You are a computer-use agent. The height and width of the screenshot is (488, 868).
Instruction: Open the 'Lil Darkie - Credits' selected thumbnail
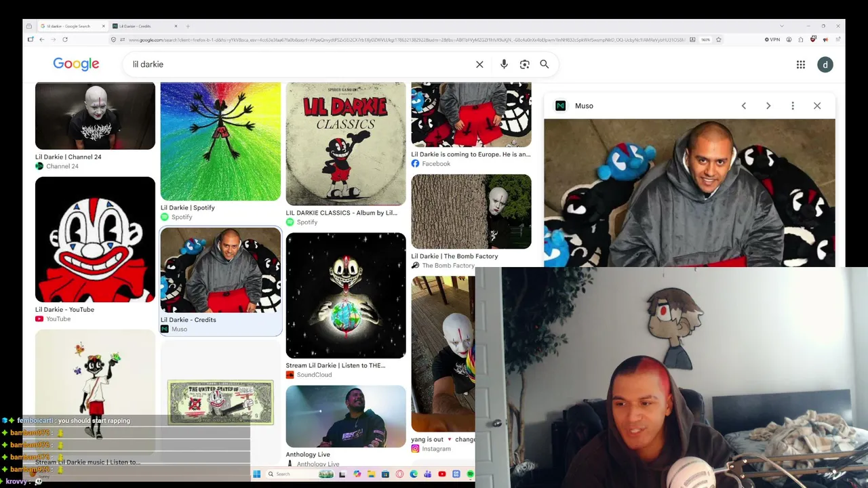220,270
